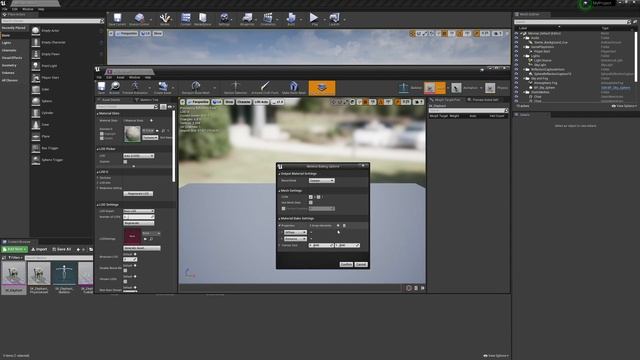Toggle the Disable Below Min LOD checkbox
Viewport: 640px width, 360px height.
coord(125,270)
